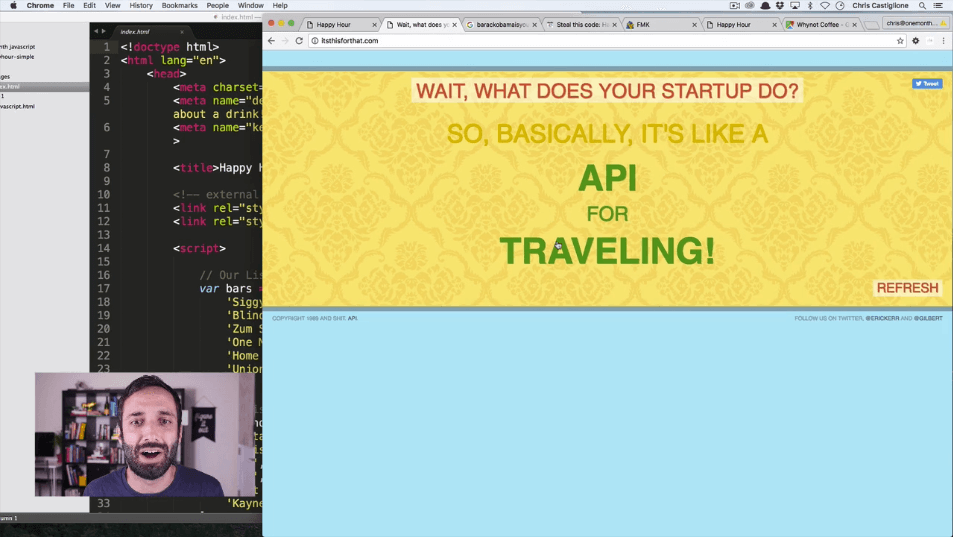Close the first Happy Hour tab
The height and width of the screenshot is (538, 953).
click(374, 25)
